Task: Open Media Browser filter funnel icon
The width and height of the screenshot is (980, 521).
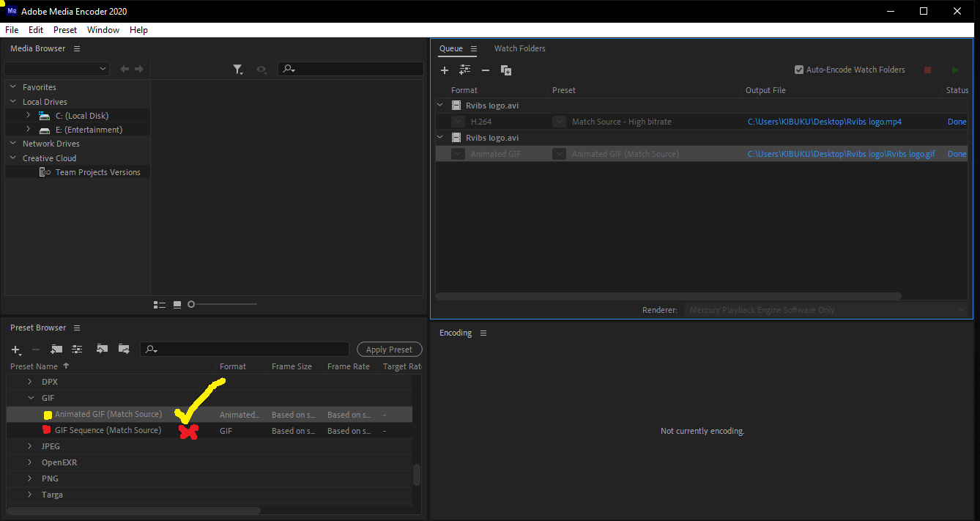Action: click(238, 69)
